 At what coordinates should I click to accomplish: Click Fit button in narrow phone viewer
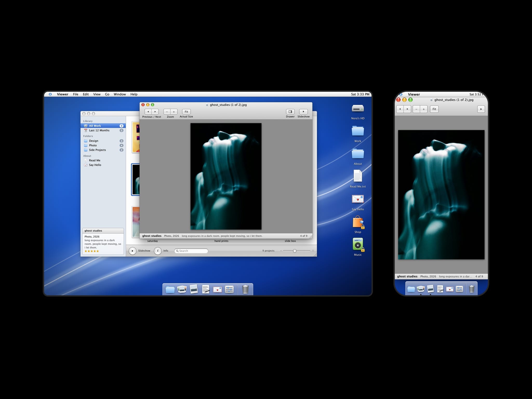click(434, 109)
